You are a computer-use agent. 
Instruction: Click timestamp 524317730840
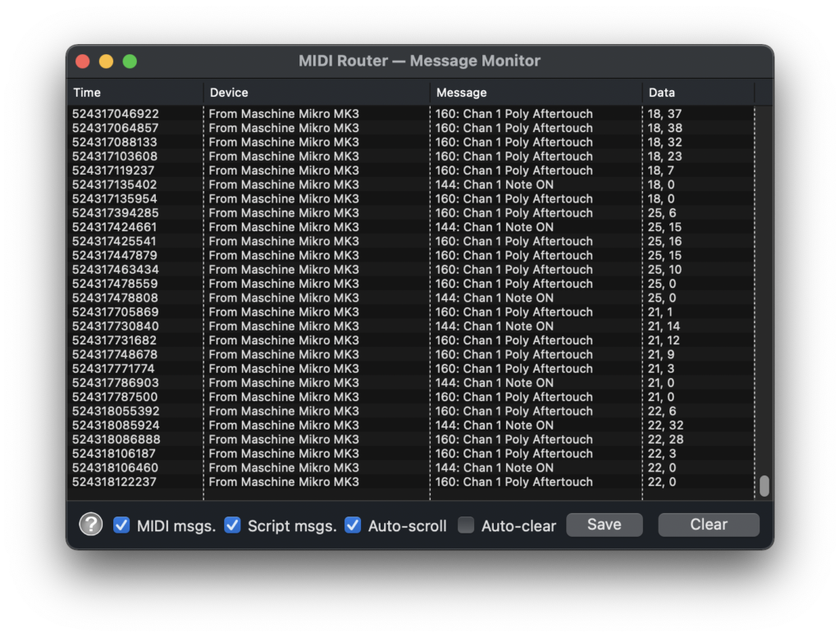coord(115,326)
